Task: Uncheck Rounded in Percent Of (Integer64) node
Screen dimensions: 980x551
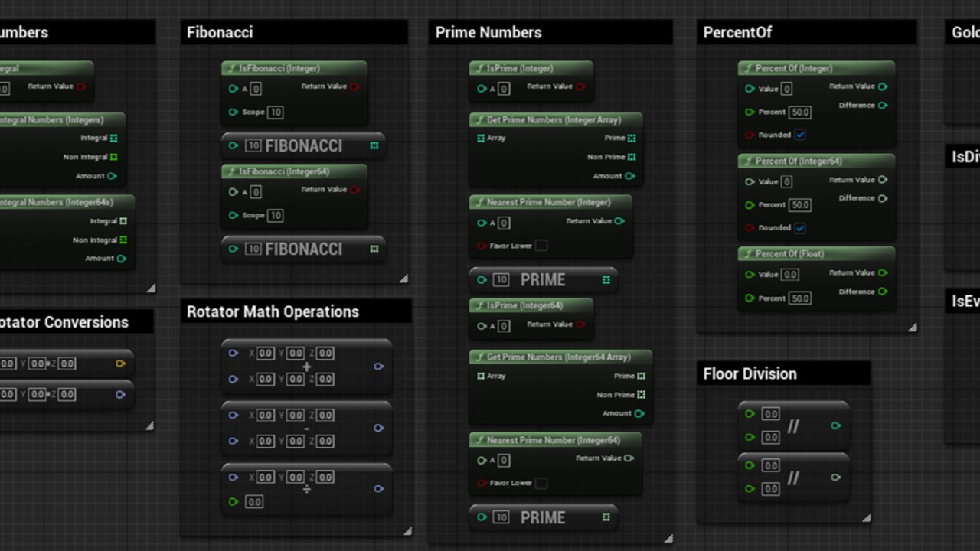Action: click(x=800, y=227)
